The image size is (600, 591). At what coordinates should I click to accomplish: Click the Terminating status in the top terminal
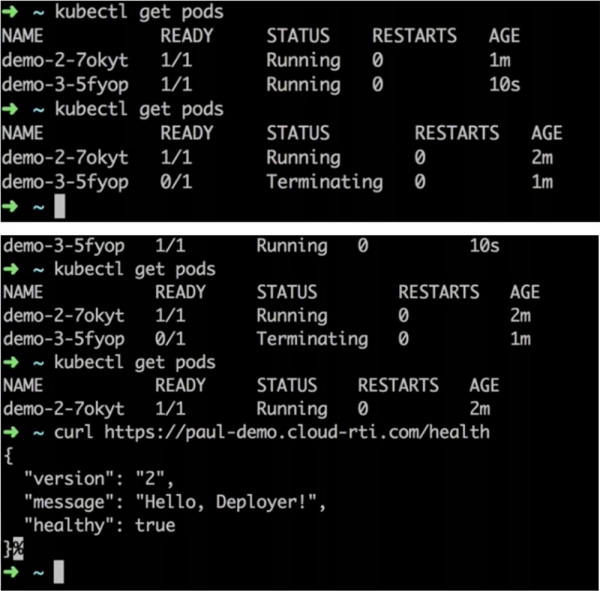coord(324,182)
